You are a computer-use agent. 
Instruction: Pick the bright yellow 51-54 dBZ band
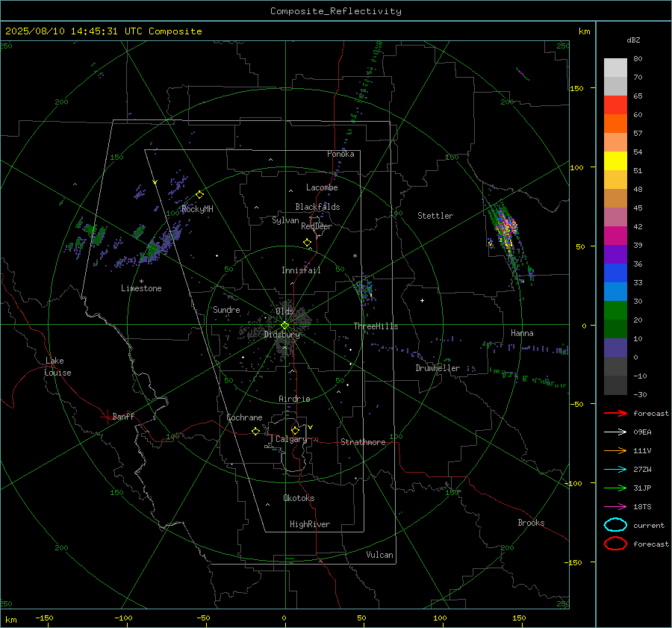point(615,161)
